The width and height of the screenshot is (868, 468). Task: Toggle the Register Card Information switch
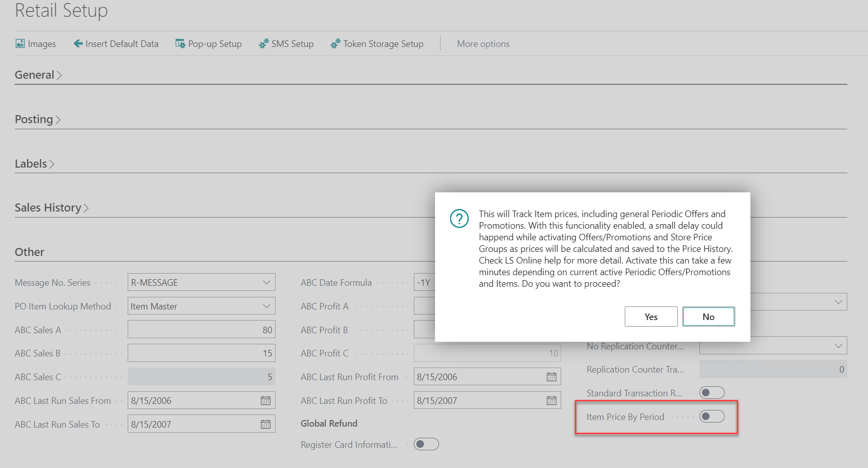click(x=426, y=444)
